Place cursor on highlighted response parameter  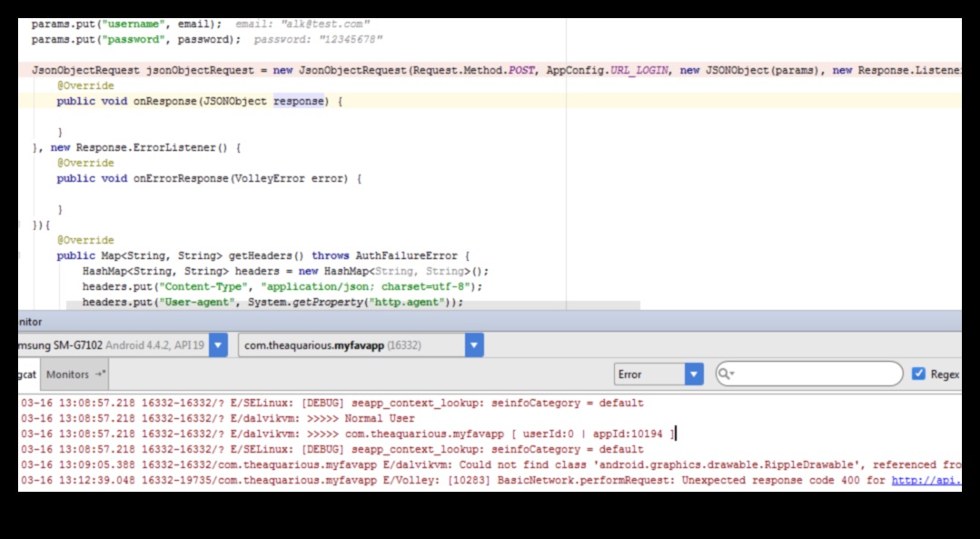[298, 101]
